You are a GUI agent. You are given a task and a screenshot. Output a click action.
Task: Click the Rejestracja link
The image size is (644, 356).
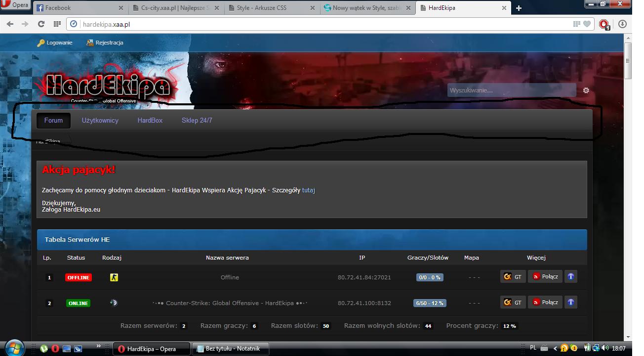pyautogui.click(x=105, y=43)
